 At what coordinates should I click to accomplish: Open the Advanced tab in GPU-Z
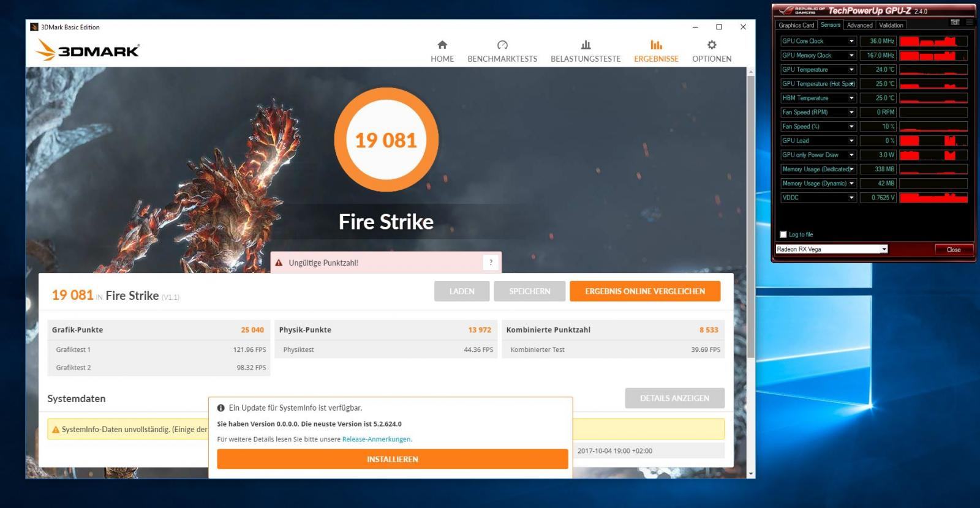coord(860,25)
